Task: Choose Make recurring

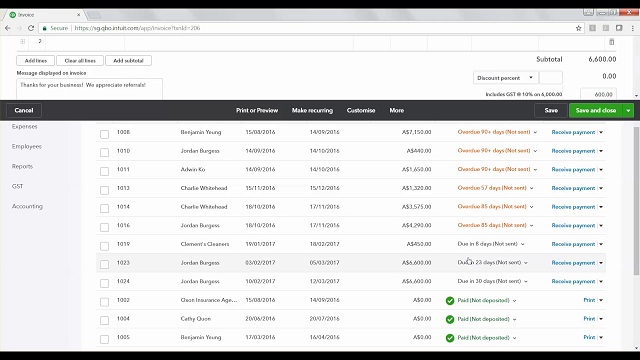Action: point(312,110)
